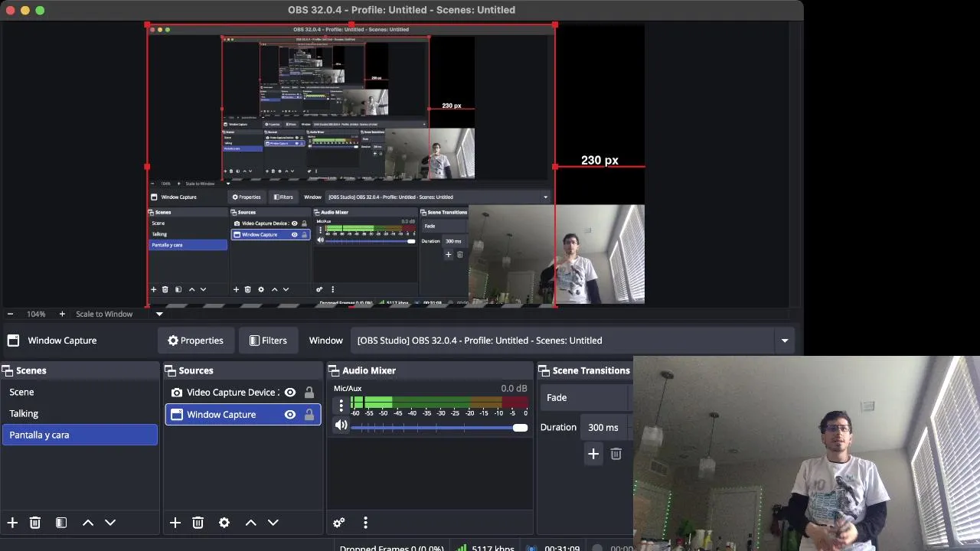
Task: Click the Scene Transitions dock header icon
Action: coord(544,370)
